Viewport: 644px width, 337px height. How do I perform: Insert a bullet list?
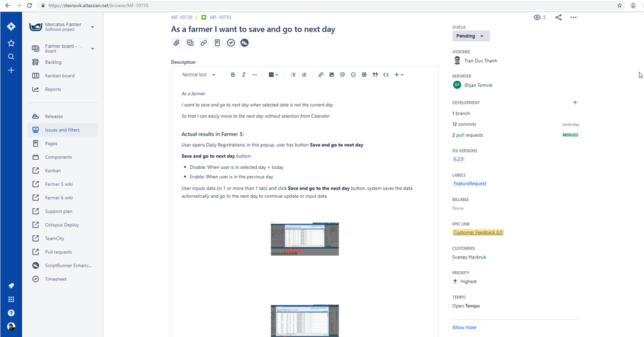(293, 75)
